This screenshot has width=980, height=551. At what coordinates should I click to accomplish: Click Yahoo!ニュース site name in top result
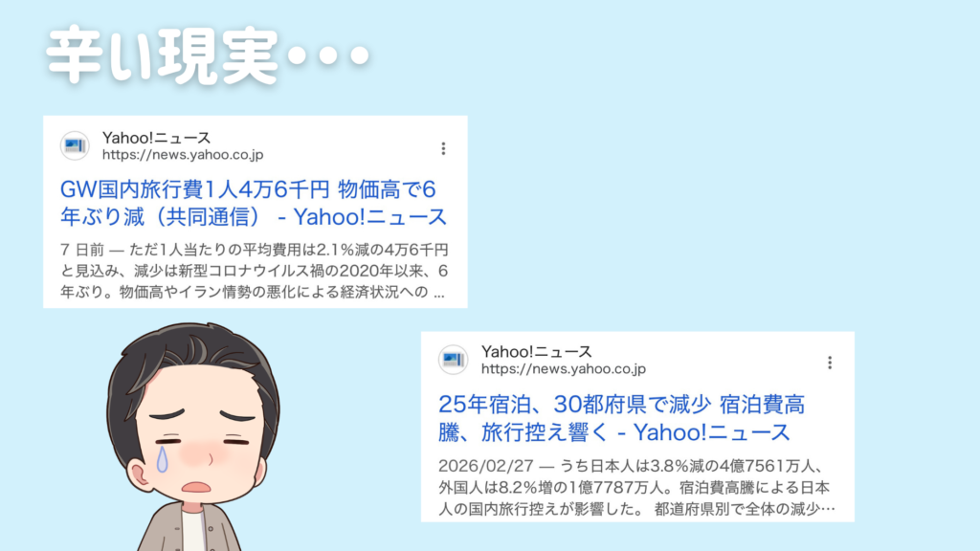156,138
